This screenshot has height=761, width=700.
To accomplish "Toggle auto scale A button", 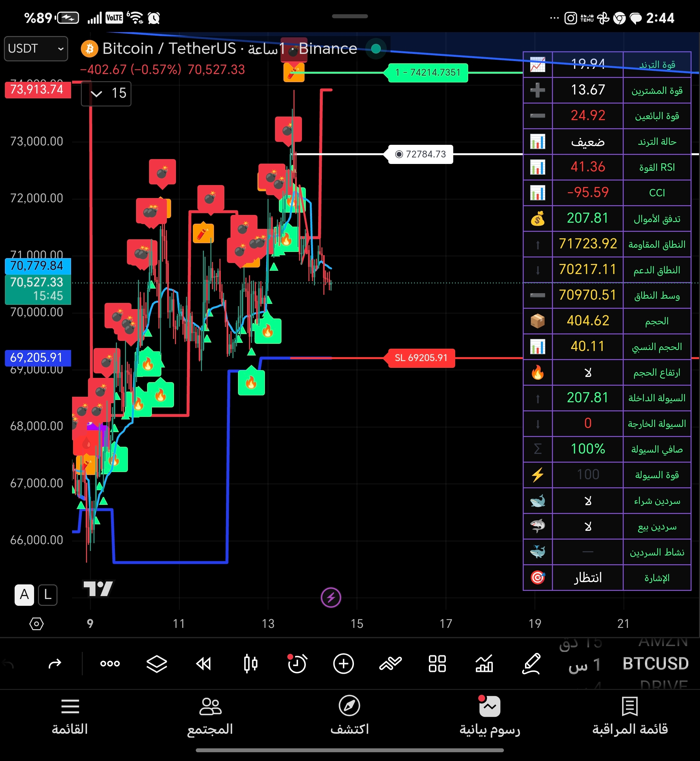I will (24, 595).
